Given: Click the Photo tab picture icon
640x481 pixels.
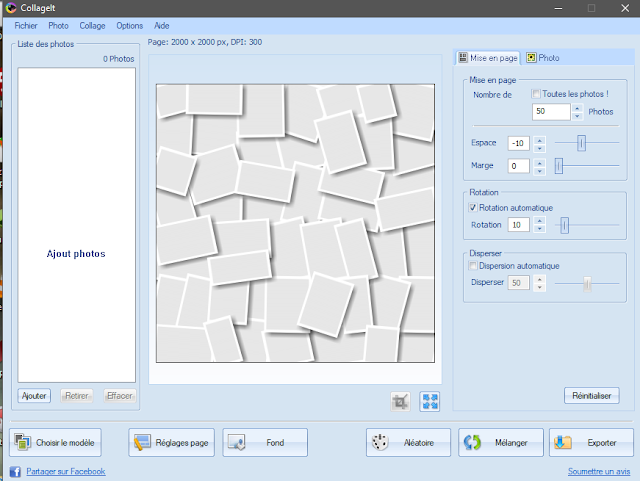Looking at the screenshot, I should [x=531, y=58].
